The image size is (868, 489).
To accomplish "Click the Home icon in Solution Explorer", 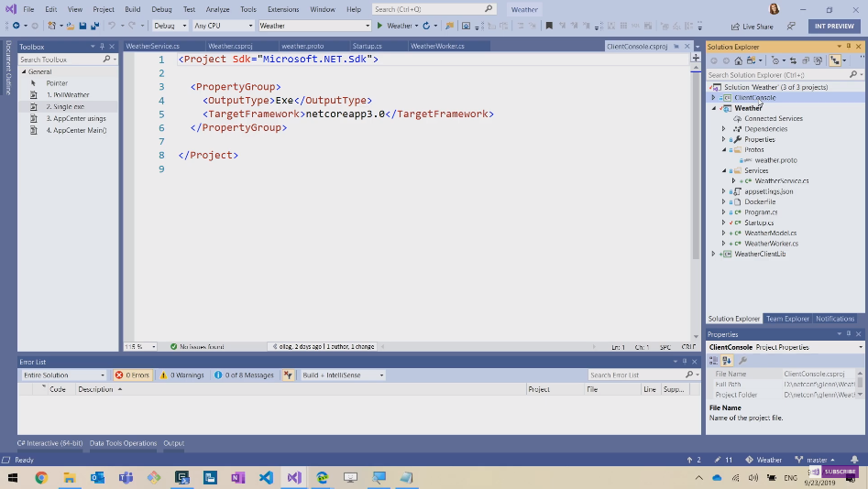I will (x=739, y=60).
